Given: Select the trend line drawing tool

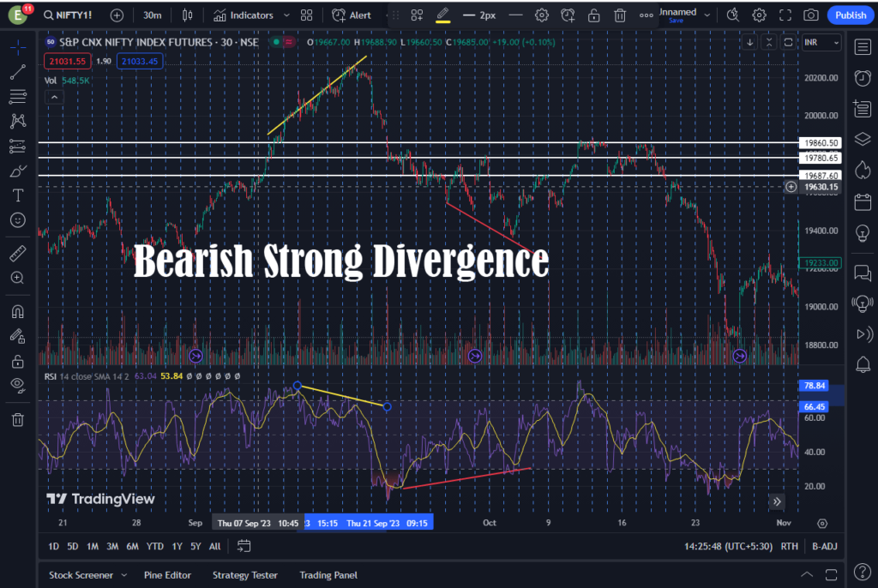Looking at the screenshot, I should coord(17,72).
